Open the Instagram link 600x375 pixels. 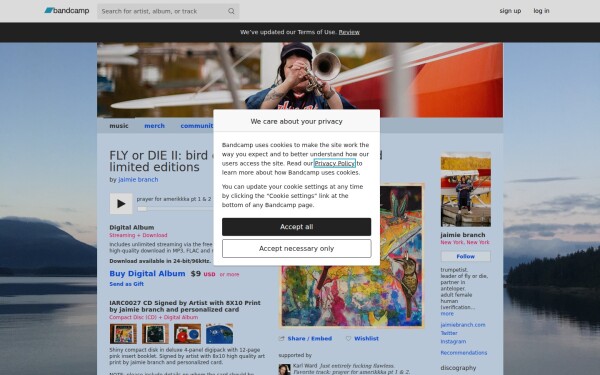tap(453, 341)
